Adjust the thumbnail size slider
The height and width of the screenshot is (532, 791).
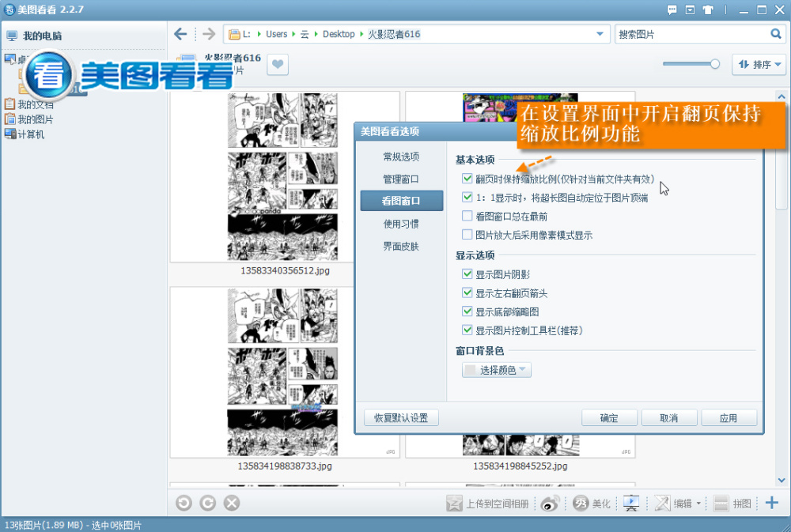715,64
